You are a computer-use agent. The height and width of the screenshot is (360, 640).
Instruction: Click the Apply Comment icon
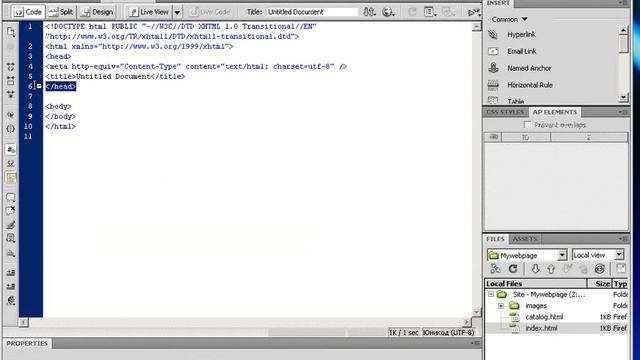[11, 198]
